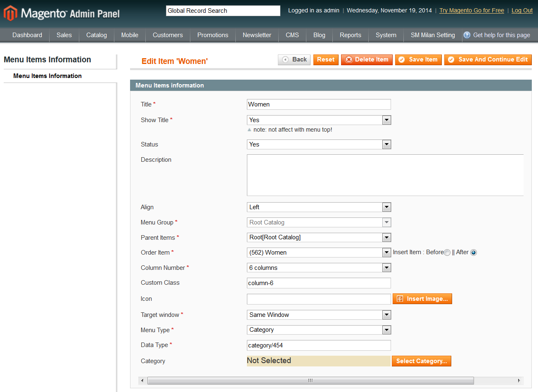Click the Log Out link

point(522,10)
